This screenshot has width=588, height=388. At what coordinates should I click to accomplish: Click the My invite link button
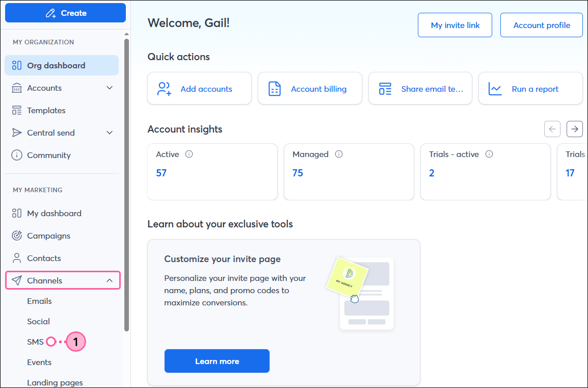point(455,24)
